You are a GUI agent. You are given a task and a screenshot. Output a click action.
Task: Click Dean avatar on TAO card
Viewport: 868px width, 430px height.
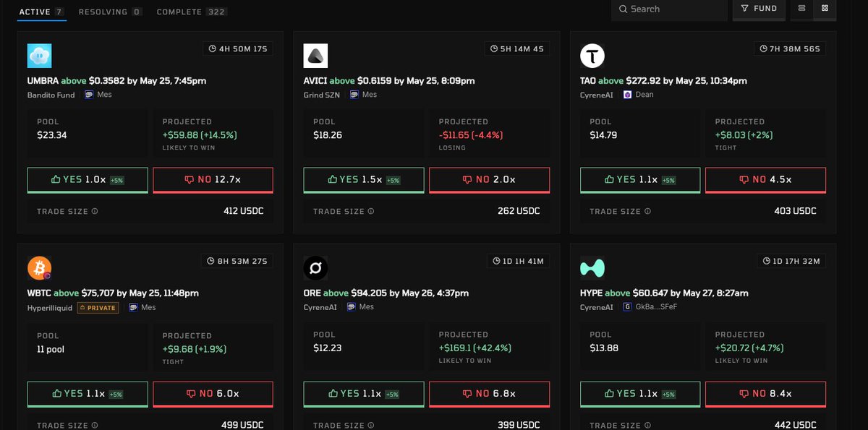pyautogui.click(x=628, y=95)
